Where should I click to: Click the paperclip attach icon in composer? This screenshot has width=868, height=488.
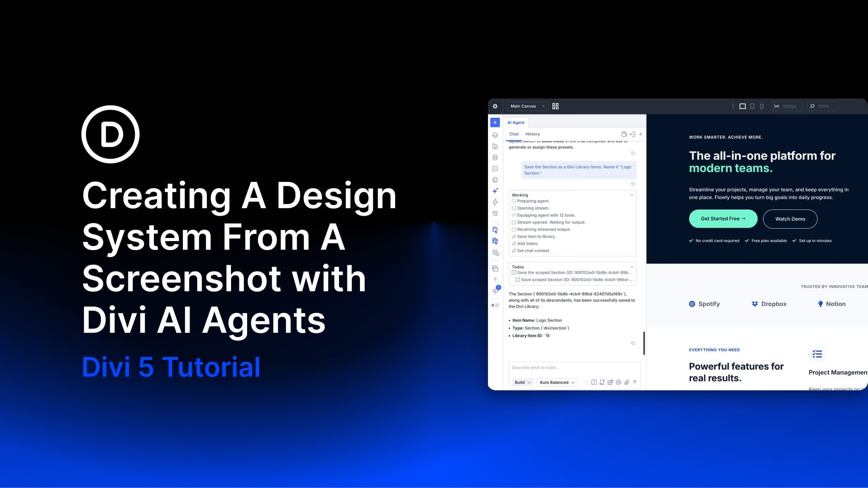627,382
